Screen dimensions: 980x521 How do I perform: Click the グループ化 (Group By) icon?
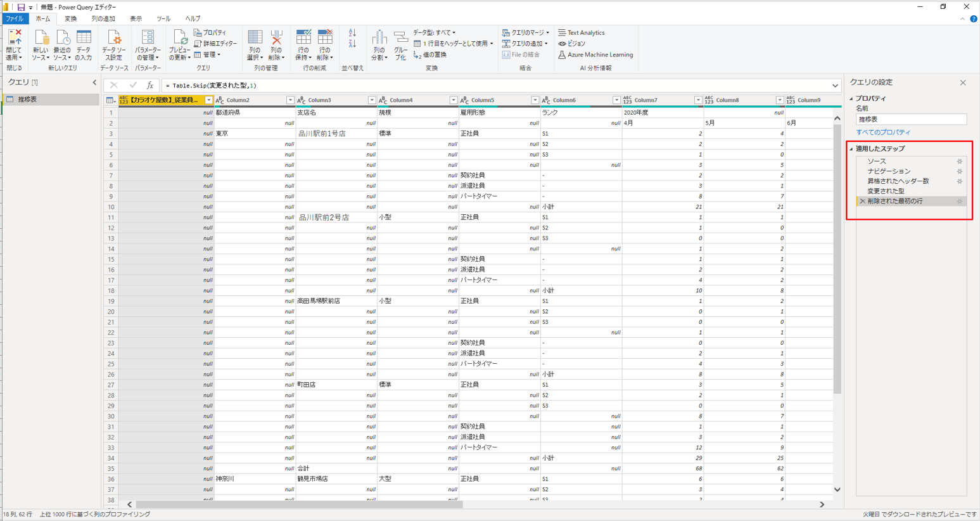pyautogui.click(x=400, y=44)
